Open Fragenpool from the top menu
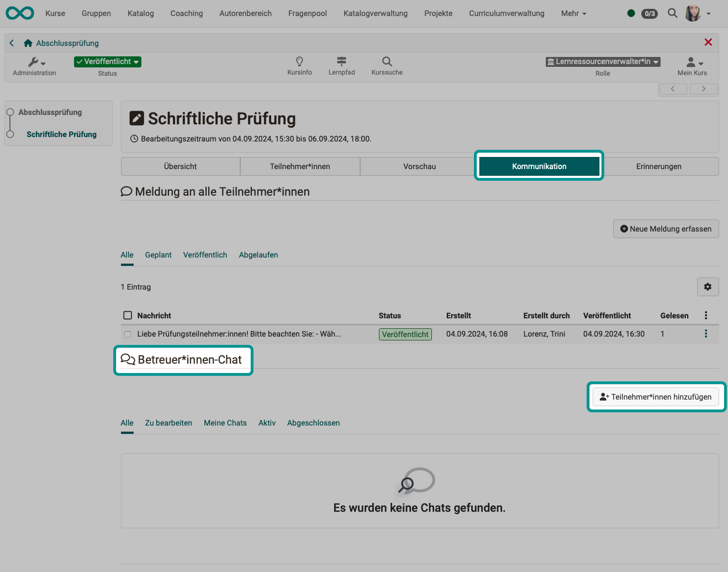Screen dimensions: 728x572 coord(307,13)
